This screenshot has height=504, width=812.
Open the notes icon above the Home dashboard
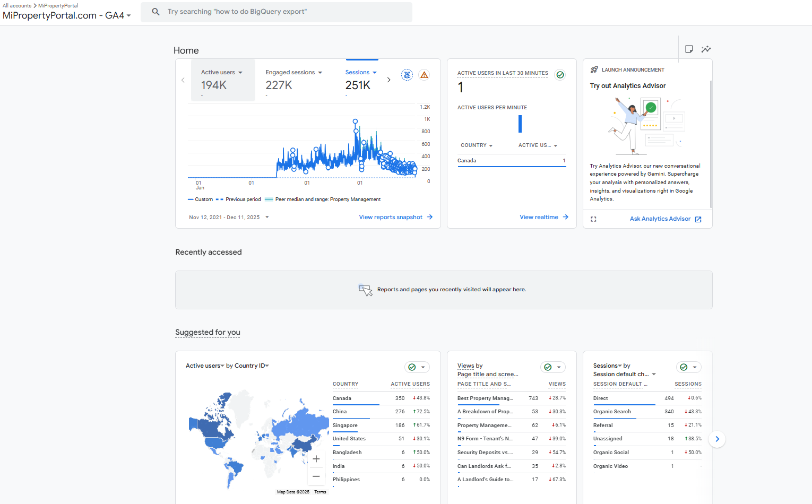click(689, 49)
